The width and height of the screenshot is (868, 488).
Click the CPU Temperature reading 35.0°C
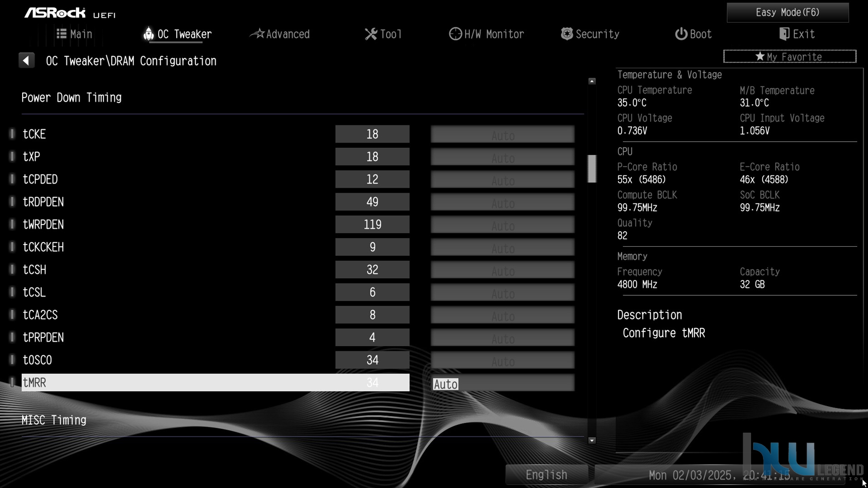(632, 103)
